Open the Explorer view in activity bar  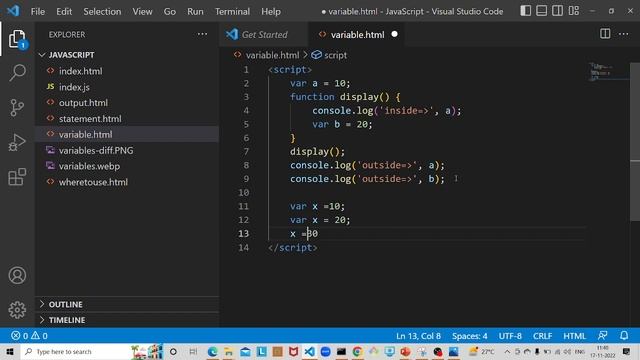17,39
